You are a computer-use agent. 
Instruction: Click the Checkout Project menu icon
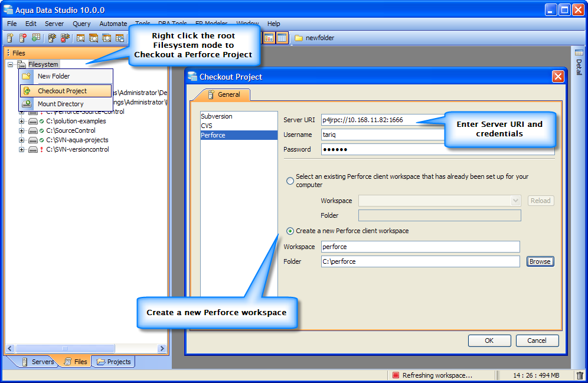[27, 91]
